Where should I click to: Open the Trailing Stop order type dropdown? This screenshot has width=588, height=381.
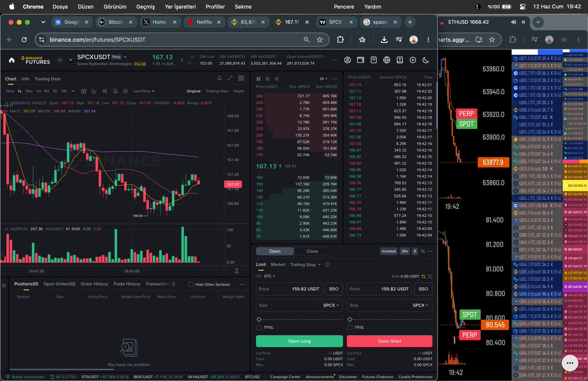[306, 264]
